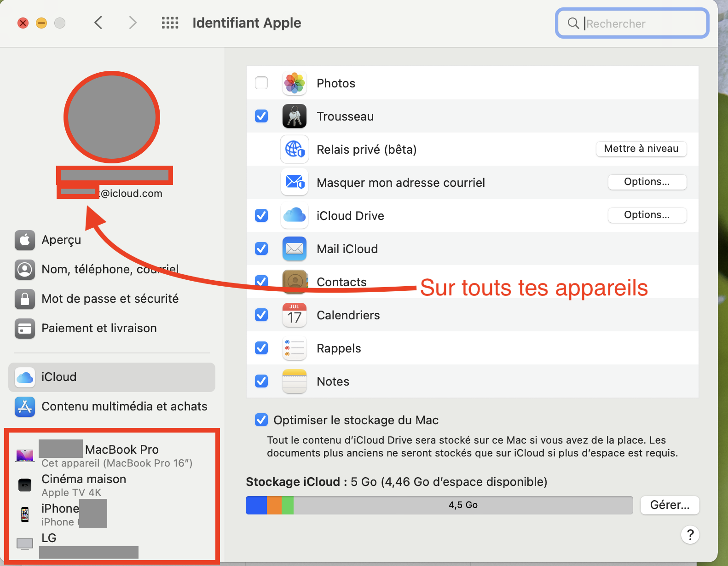Click the green segment of storage bar
This screenshot has width=728, height=566.
pyautogui.click(x=288, y=505)
